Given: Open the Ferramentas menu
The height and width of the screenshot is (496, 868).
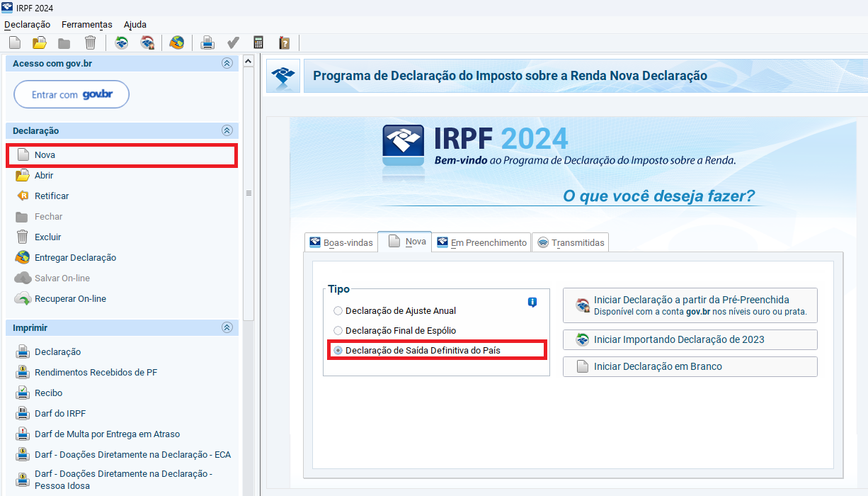Looking at the screenshot, I should click(x=87, y=25).
